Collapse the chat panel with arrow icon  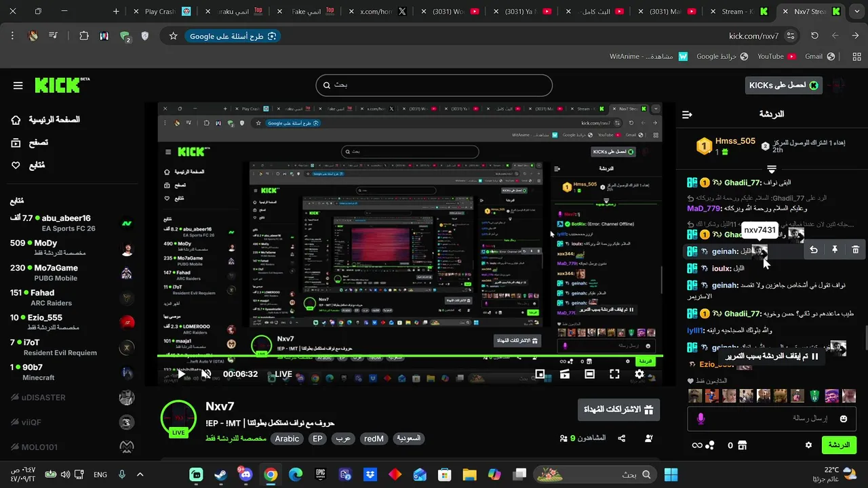[687, 115]
